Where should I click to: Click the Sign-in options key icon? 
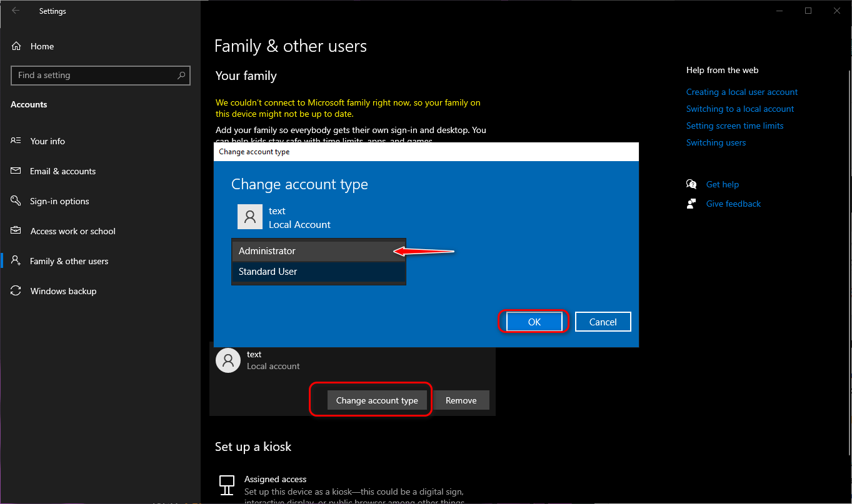16,201
